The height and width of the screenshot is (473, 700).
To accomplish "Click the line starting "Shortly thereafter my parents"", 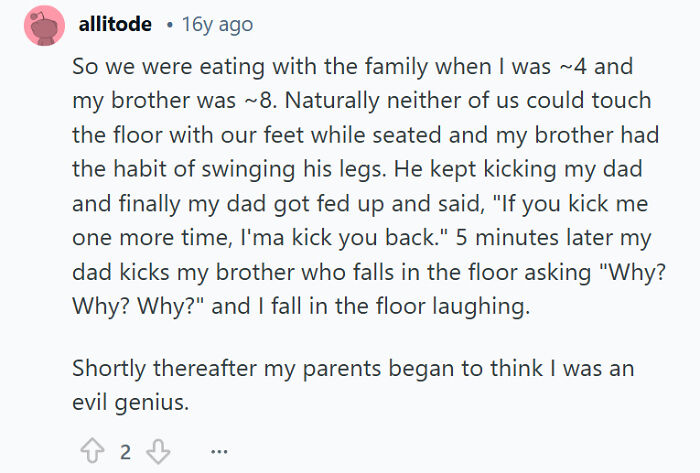I will tap(352, 368).
